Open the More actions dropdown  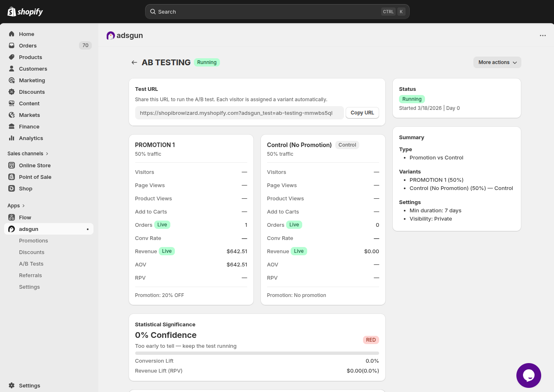[497, 62]
